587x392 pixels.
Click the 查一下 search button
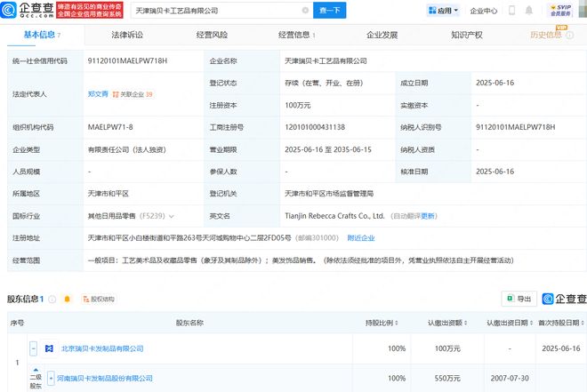pos(329,11)
